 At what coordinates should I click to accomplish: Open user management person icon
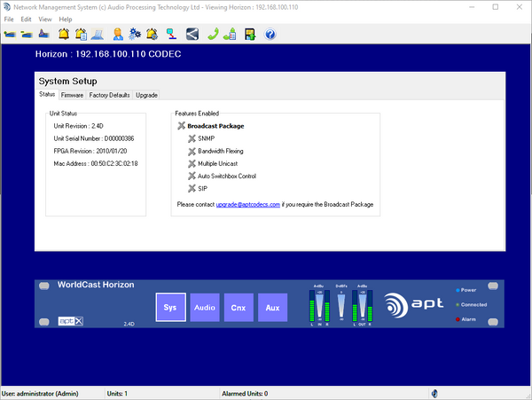(x=118, y=35)
